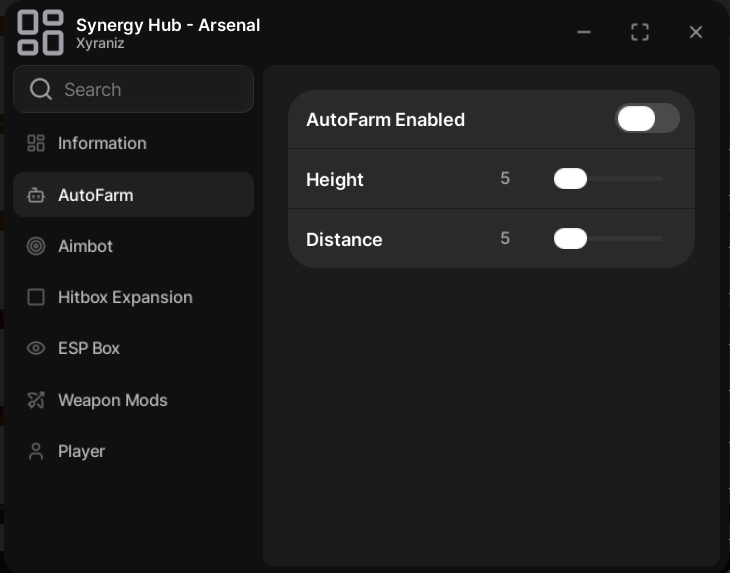The height and width of the screenshot is (573, 730).
Task: Click the Height value 5
Action: pyautogui.click(x=505, y=178)
